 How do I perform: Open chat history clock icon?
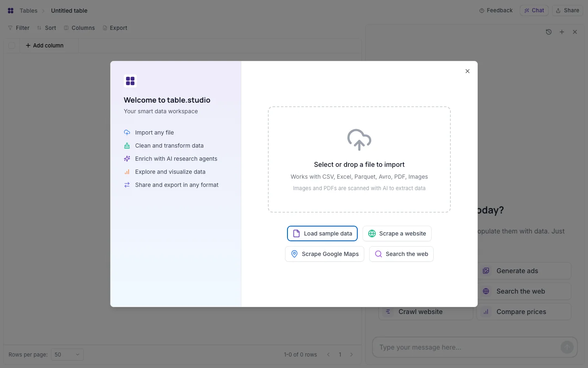(x=549, y=32)
